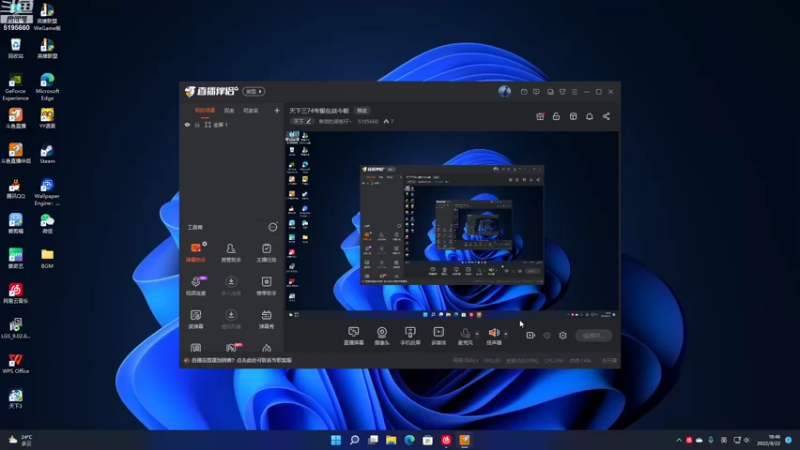Open the mode switch pill beside app logo

(254, 91)
